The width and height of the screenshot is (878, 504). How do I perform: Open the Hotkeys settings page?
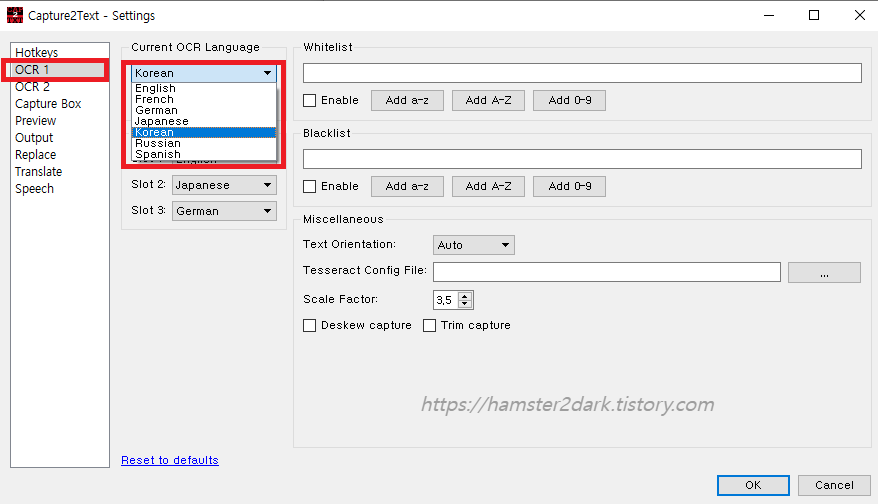pyautogui.click(x=36, y=53)
